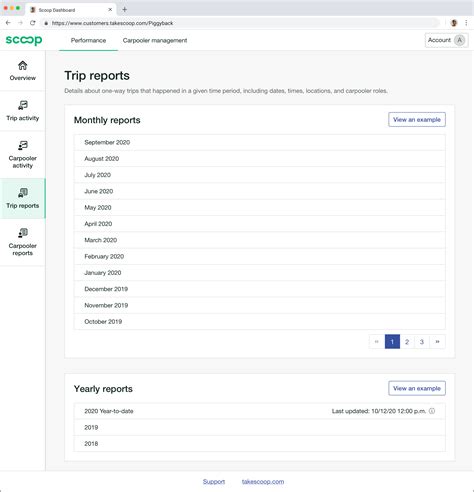
Task: Go back with browser back arrow
Action: (8, 23)
